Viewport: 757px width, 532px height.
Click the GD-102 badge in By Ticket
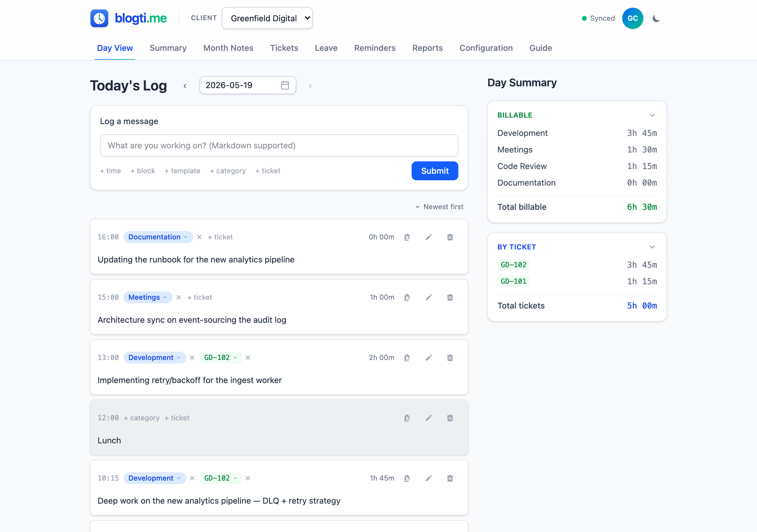tap(513, 265)
